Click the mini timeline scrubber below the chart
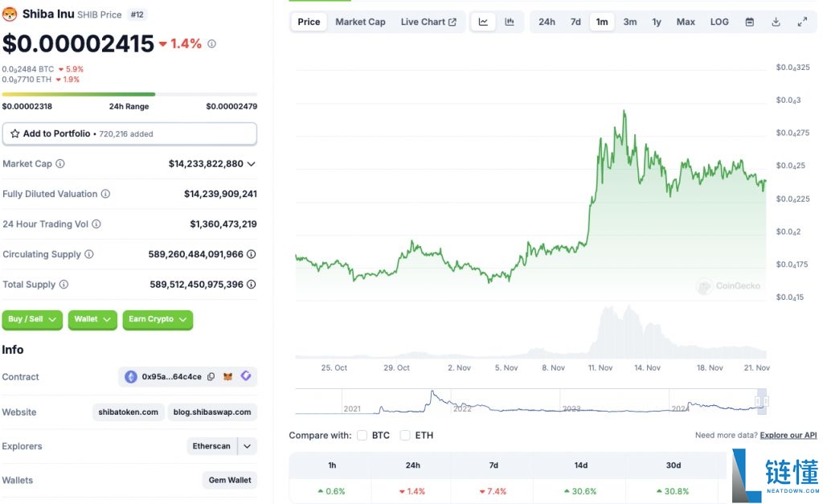 click(x=530, y=398)
